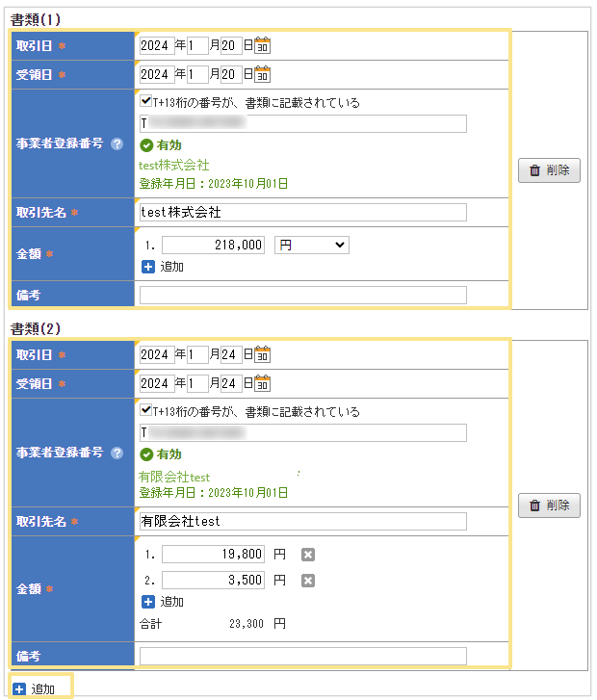Viewport: 597px width, 700px height.
Task: Click 取引先名 field containing test株式会社
Action: [302, 212]
